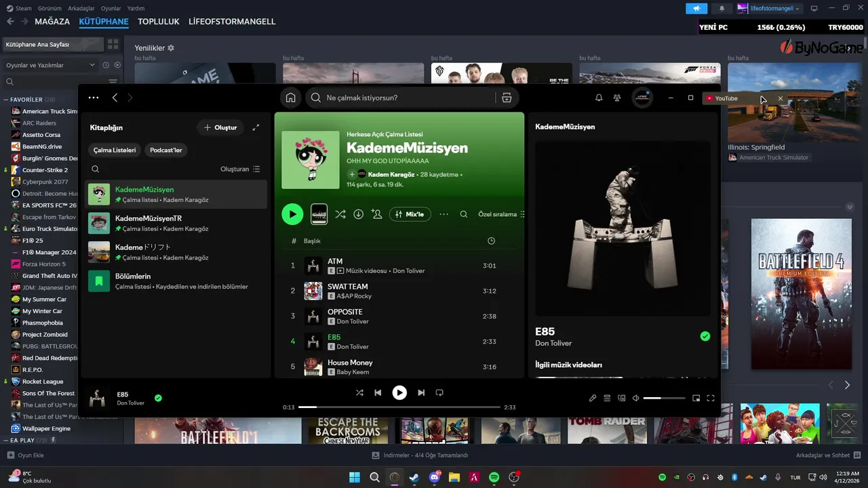
Task: Expand EA PLAY category in Steam
Action: pos(6,441)
